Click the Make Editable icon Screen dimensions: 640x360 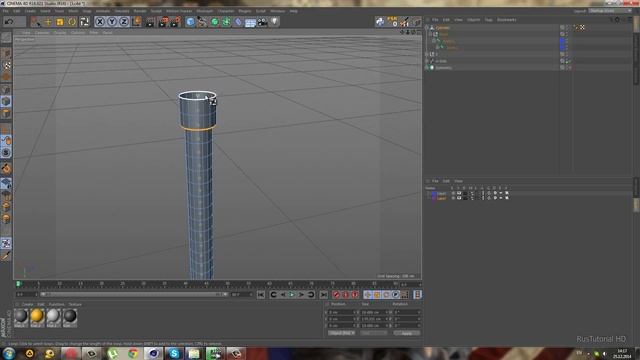tap(6, 38)
